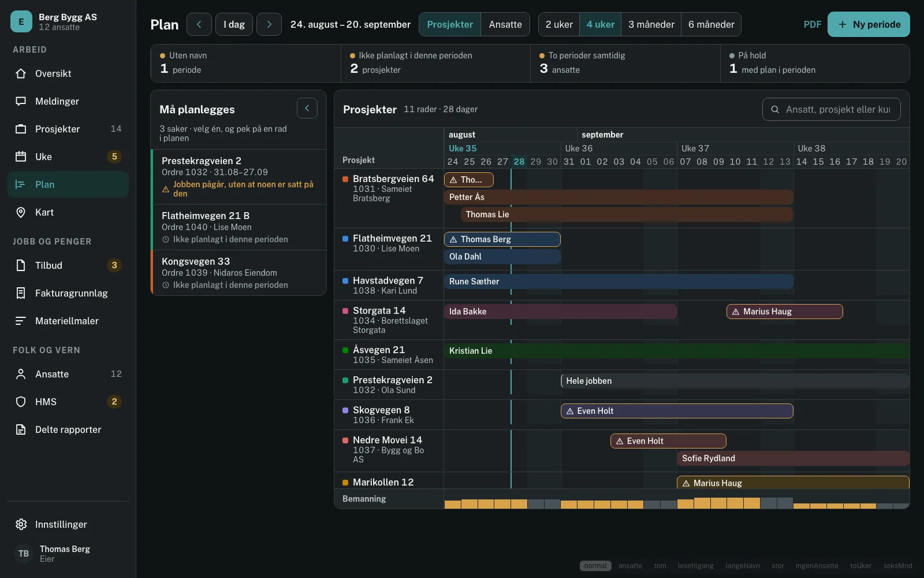Switch view to Prosjekter
This screenshot has height=578, width=924.
pyautogui.click(x=450, y=24)
